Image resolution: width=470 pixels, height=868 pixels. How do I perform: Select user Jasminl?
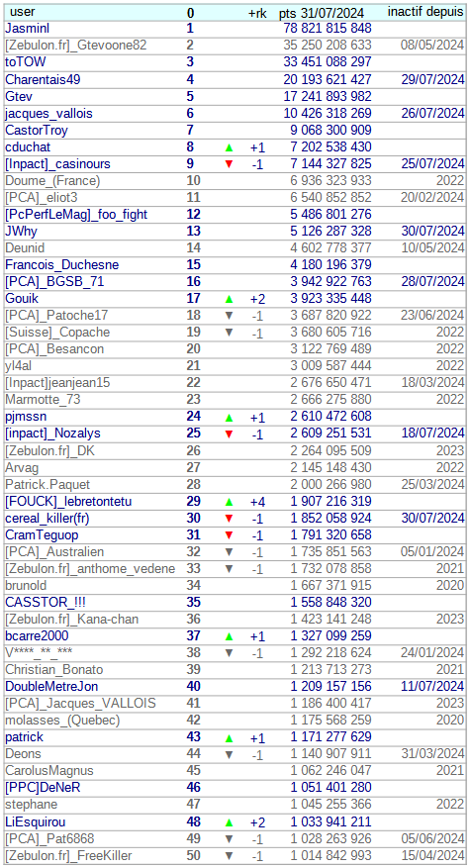tap(27, 29)
